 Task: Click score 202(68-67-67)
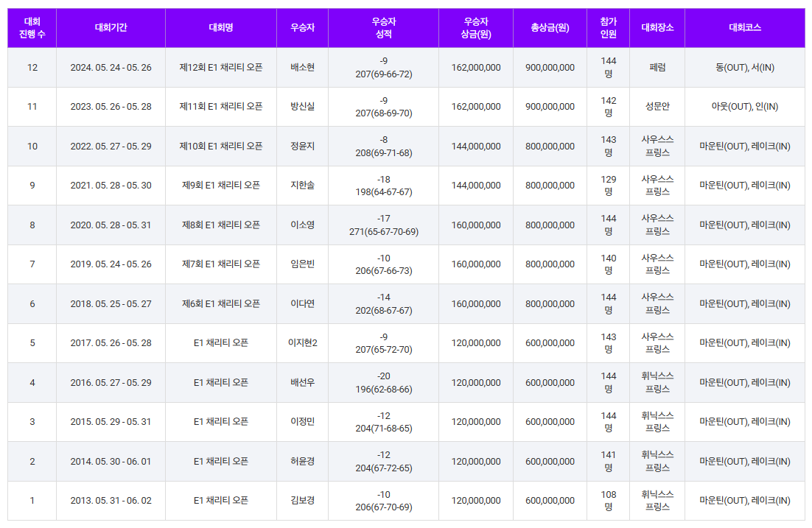pyautogui.click(x=384, y=310)
